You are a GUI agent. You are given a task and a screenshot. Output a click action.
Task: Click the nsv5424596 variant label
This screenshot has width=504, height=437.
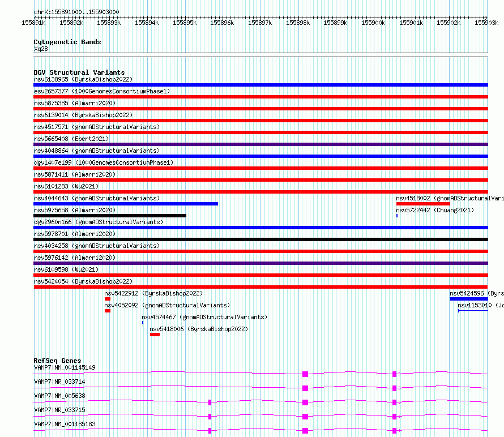pyautogui.click(x=477, y=293)
